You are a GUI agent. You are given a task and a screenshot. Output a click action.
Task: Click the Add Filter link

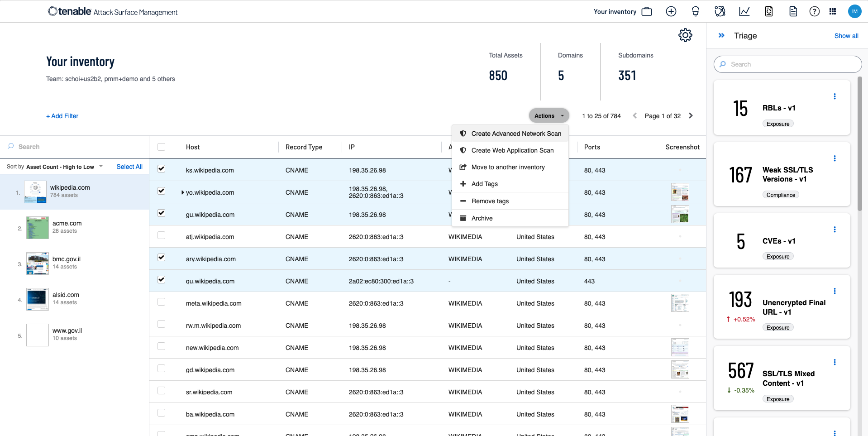(x=62, y=116)
